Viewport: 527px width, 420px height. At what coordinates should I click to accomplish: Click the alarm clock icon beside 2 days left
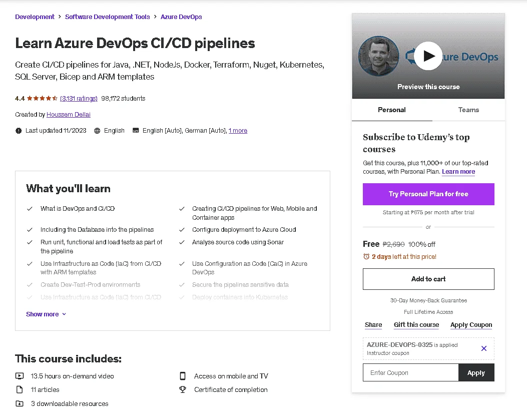tap(366, 257)
